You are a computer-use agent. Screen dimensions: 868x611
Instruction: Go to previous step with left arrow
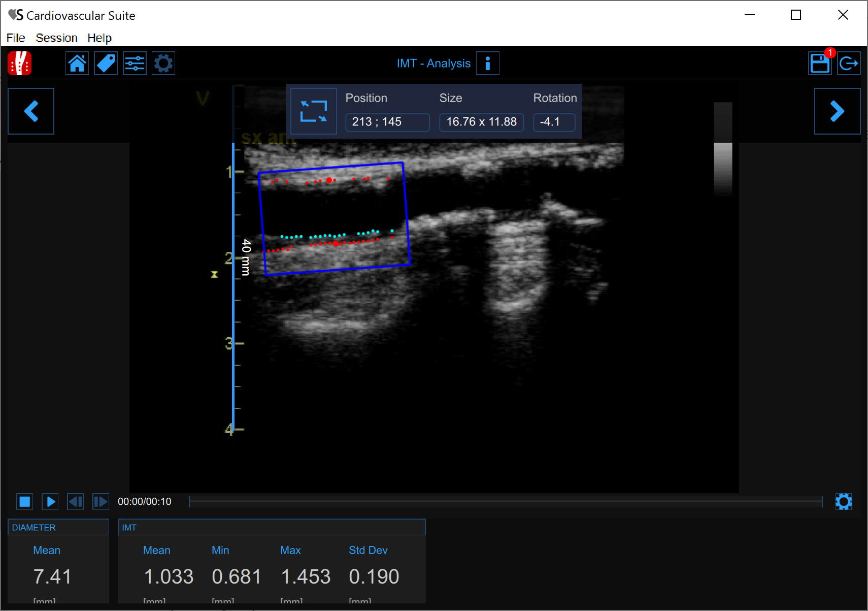31,111
